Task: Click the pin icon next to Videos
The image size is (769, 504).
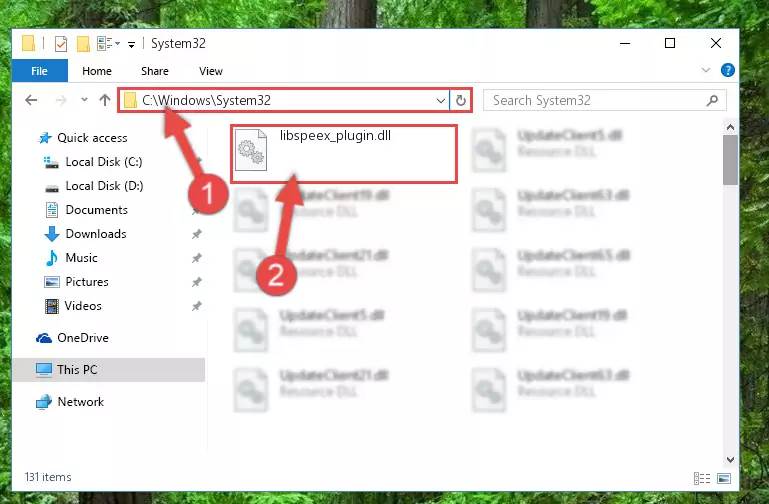Action: point(197,306)
